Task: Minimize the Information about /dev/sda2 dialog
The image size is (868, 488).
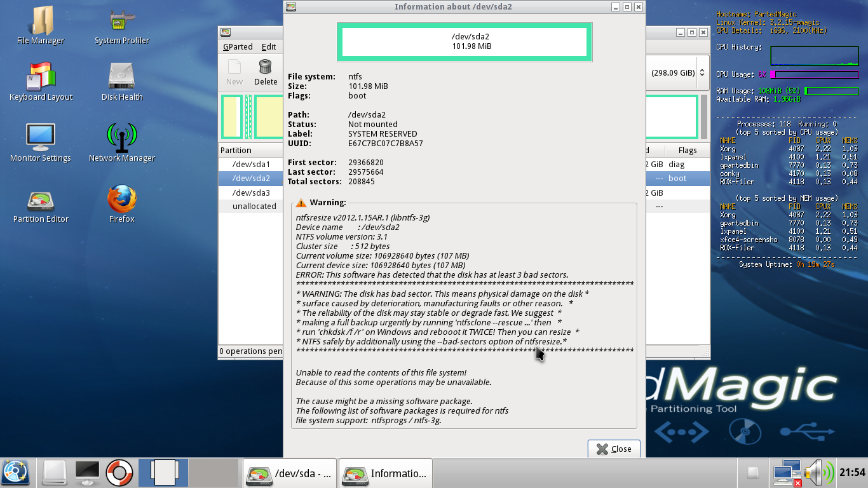Action: point(615,7)
